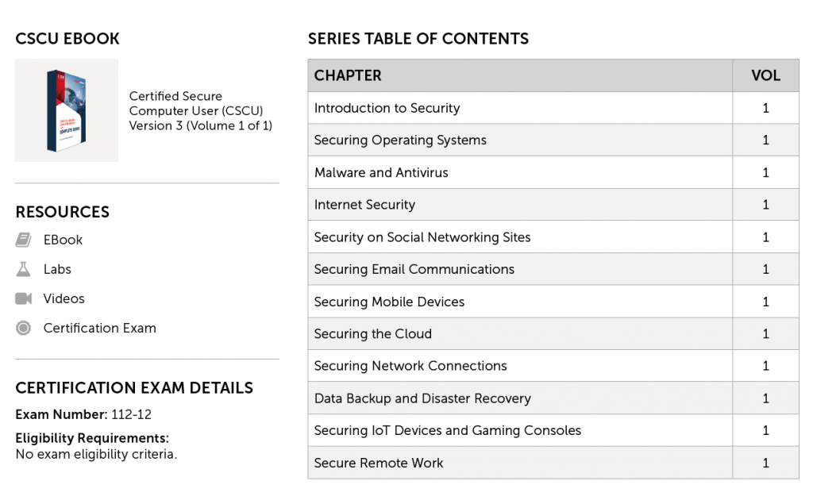The image size is (813, 504).
Task: Click the Labs flask icon
Action: click(23, 269)
